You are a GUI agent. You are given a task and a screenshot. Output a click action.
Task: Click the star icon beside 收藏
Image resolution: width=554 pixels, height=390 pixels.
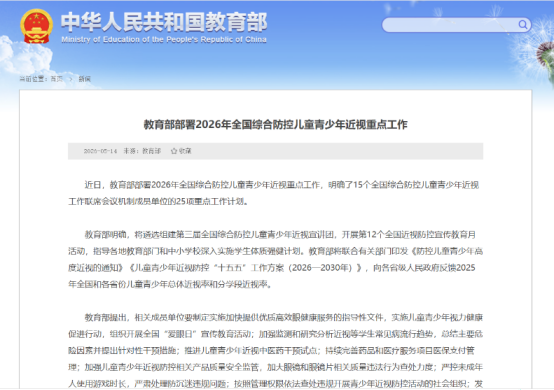point(174,151)
